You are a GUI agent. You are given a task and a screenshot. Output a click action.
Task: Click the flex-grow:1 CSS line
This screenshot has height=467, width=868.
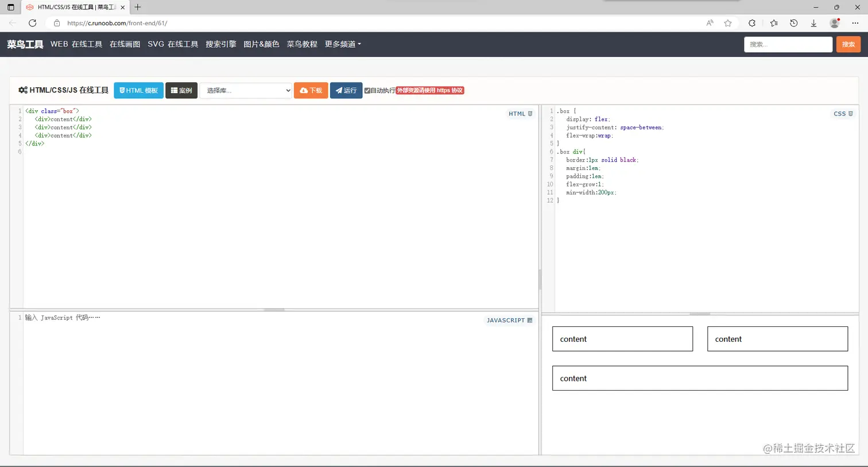pyautogui.click(x=585, y=184)
